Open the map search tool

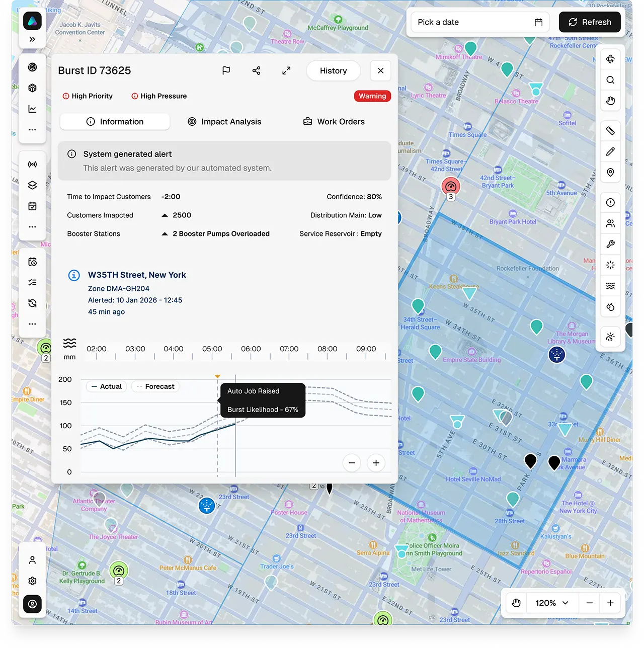(x=610, y=80)
